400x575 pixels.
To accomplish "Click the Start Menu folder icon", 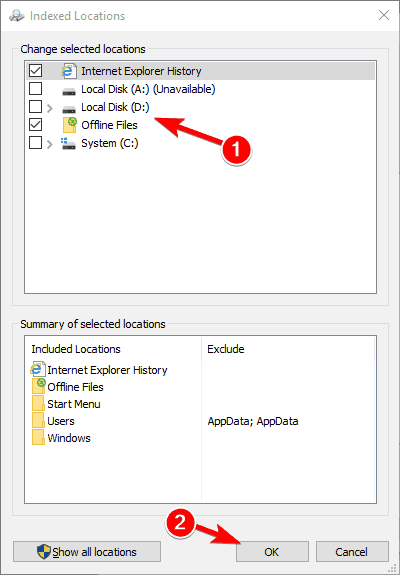I will pyautogui.click(x=38, y=404).
